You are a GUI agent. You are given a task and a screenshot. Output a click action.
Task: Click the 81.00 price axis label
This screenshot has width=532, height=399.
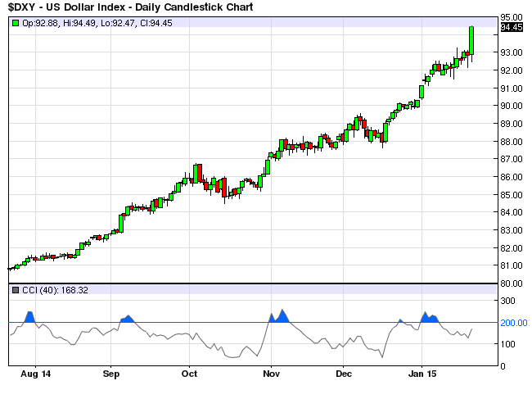click(512, 265)
